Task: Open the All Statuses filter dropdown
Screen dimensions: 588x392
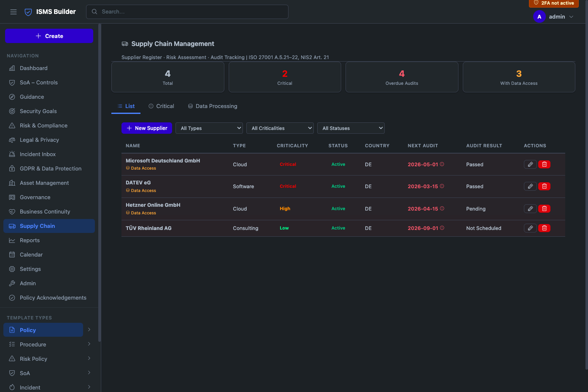Action: coord(351,128)
